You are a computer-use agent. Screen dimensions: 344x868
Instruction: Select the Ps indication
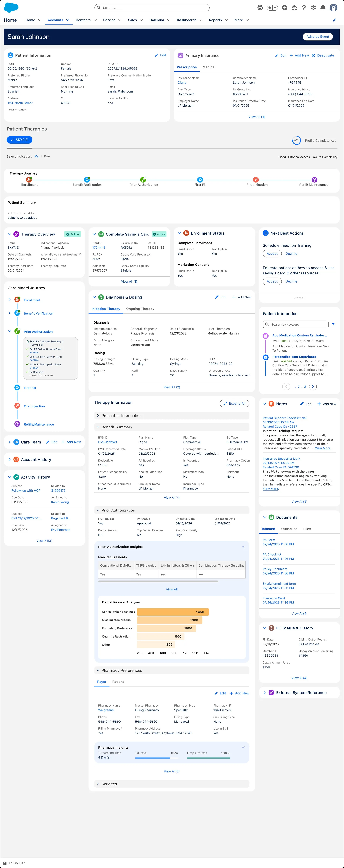pos(37,156)
